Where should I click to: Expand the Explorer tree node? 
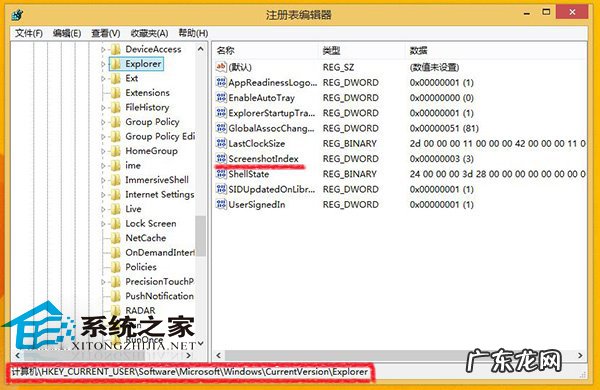[x=103, y=64]
